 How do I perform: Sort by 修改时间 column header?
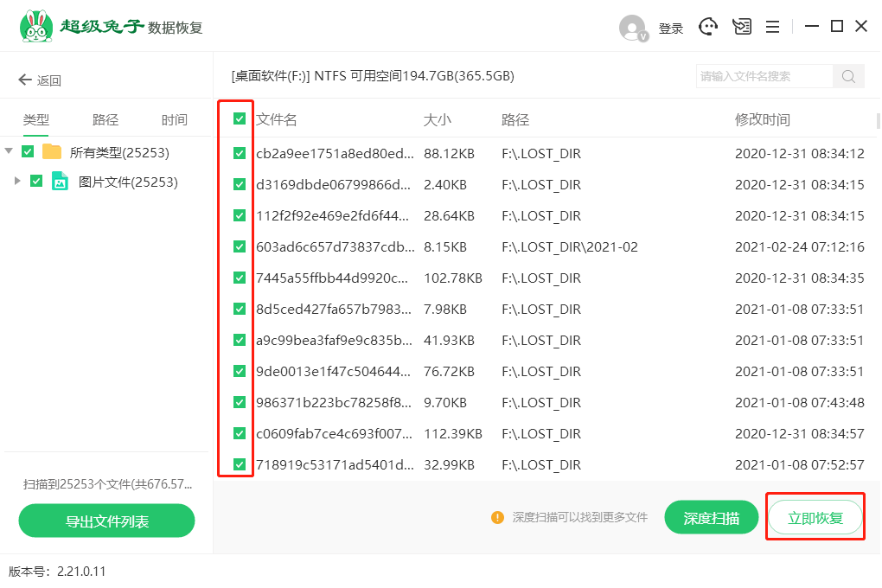[x=762, y=119]
